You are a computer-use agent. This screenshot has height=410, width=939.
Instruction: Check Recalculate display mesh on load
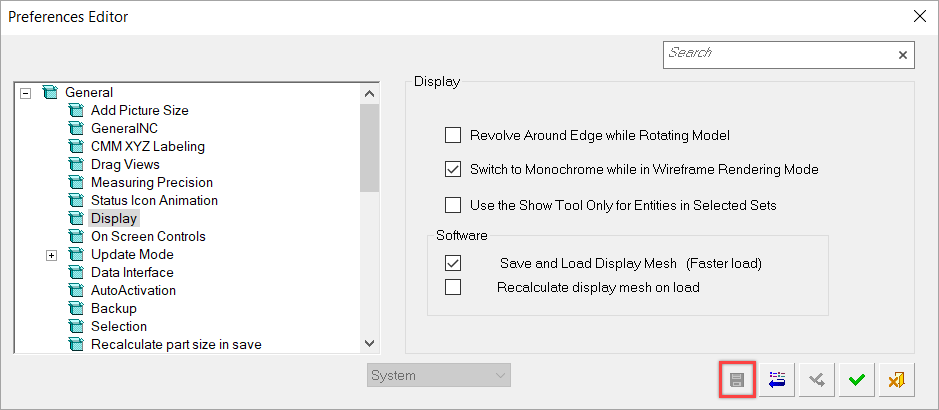453,287
